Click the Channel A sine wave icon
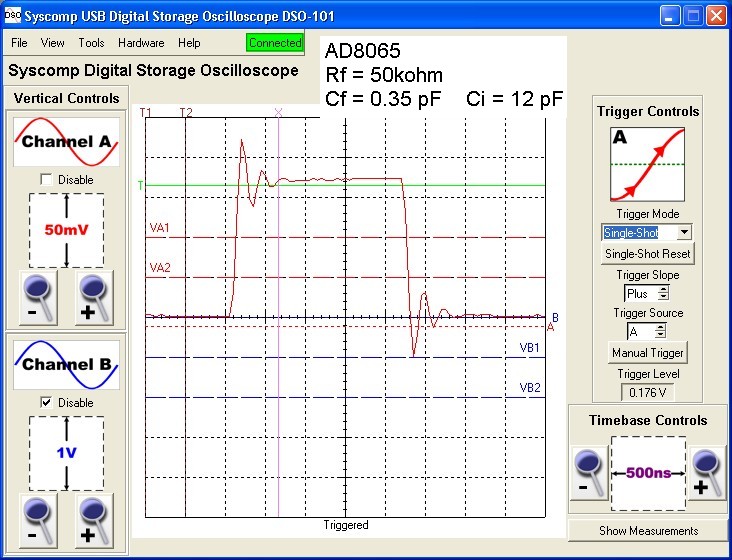The width and height of the screenshot is (732, 560). (66, 142)
